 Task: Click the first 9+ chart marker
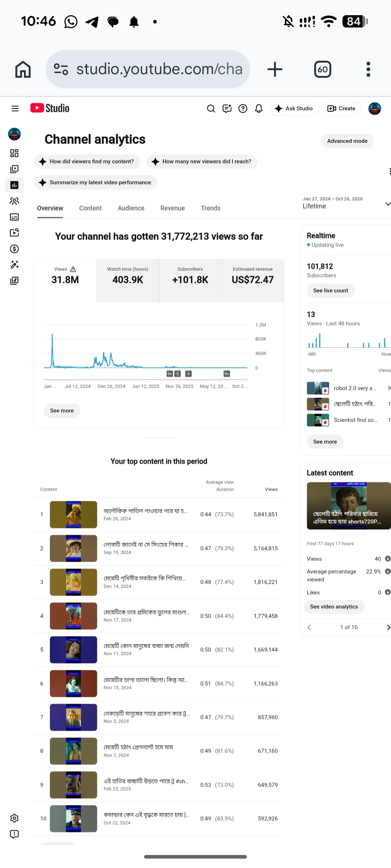pyautogui.click(x=170, y=374)
